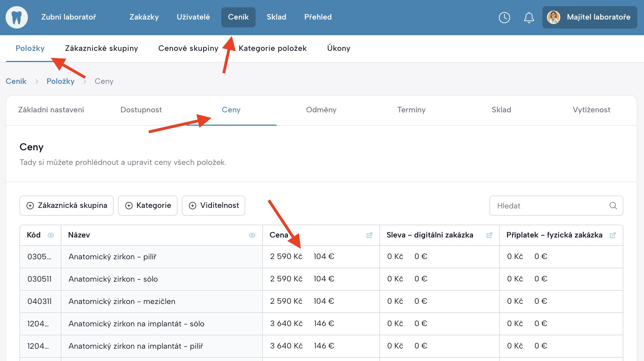This screenshot has width=644, height=361.
Task: Click the Ceník breadcrumb link
Action: point(16,81)
